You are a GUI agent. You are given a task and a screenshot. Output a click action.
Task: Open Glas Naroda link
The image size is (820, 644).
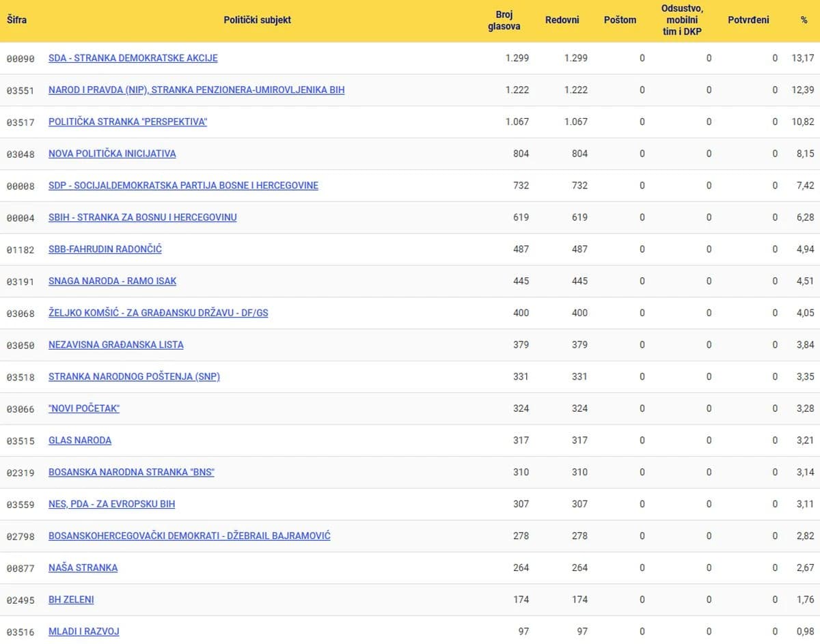click(80, 440)
